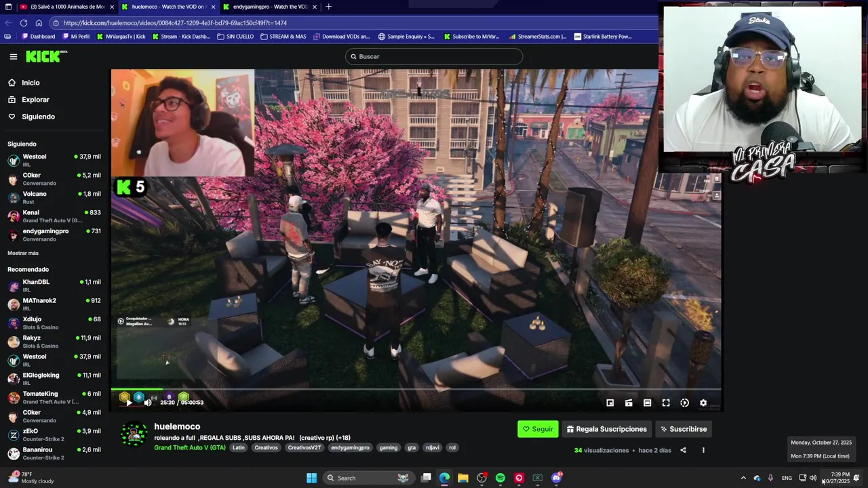Go to browser home page
Viewport: 868px width, 488px height.
[x=39, y=22]
